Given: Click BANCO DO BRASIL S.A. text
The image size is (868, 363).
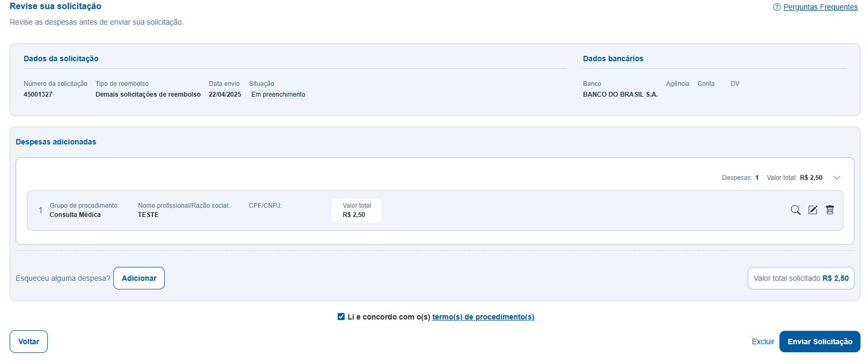Looking at the screenshot, I should click(x=621, y=95).
